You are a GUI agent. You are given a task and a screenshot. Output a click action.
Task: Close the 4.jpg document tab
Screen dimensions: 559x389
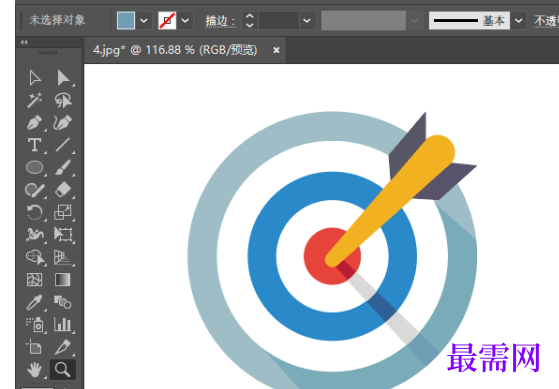276,50
